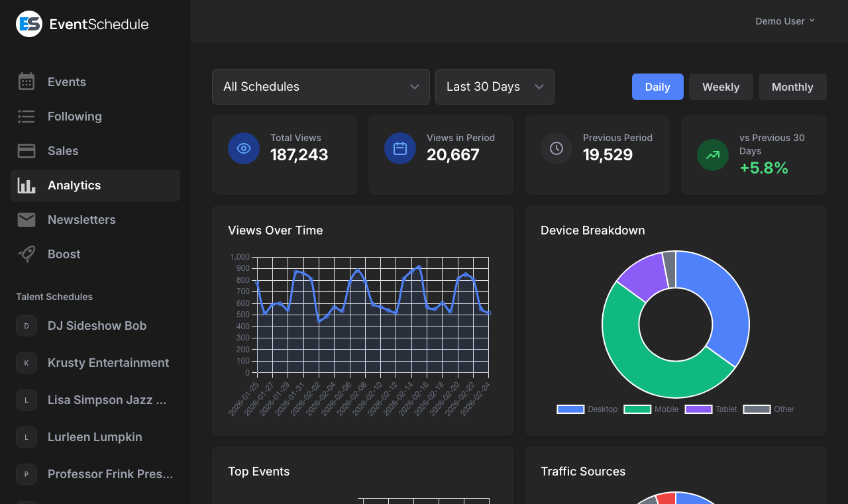Click the Desktop legend swatch in Device Breakdown
The height and width of the screenshot is (504, 848).
coord(570,409)
